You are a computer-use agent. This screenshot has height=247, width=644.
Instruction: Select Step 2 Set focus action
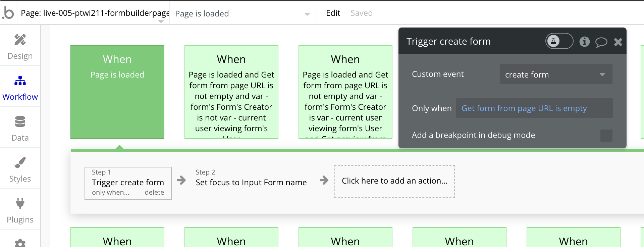251,182
